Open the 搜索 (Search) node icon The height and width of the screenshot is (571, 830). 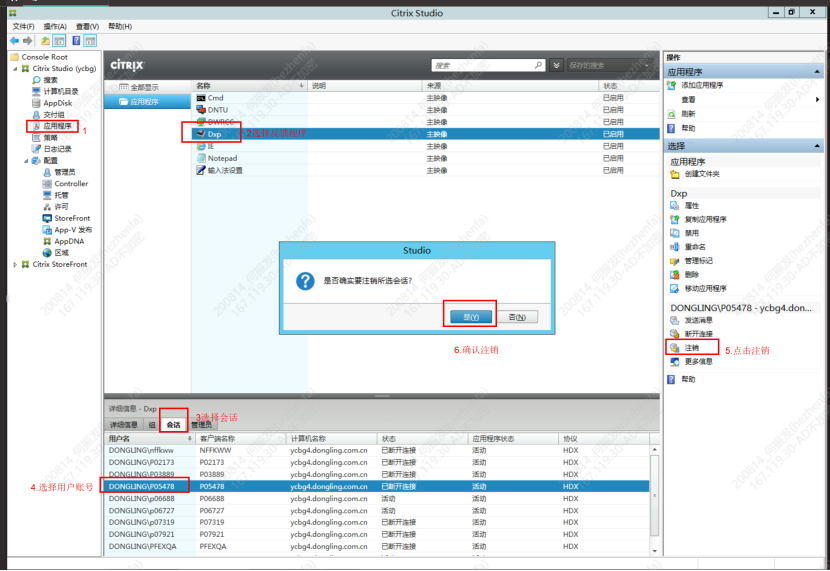point(35,80)
